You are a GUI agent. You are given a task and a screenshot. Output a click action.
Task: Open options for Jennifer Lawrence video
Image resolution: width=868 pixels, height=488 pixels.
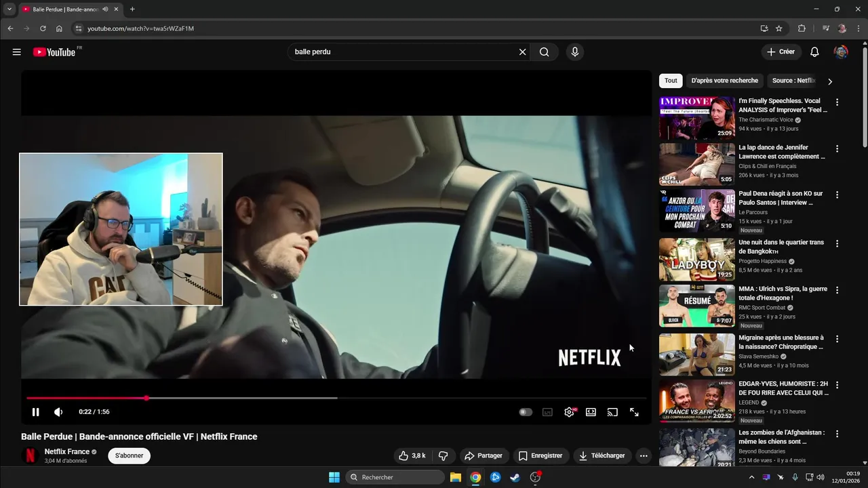pos(837,148)
